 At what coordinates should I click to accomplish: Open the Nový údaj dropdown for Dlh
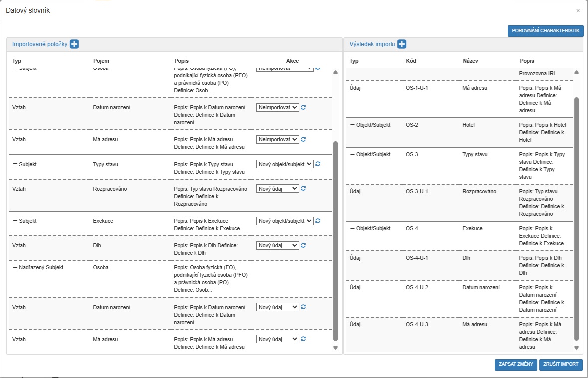pos(277,245)
